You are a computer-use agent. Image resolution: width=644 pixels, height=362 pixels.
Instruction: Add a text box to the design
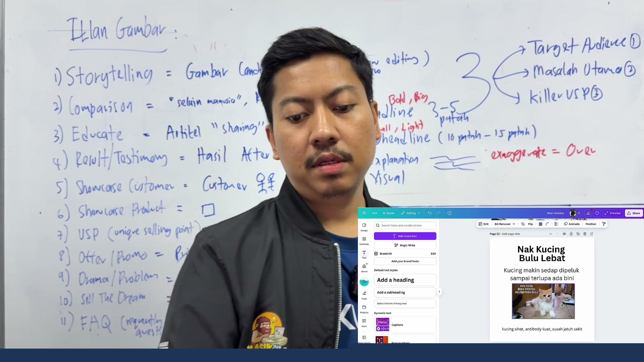(405, 236)
